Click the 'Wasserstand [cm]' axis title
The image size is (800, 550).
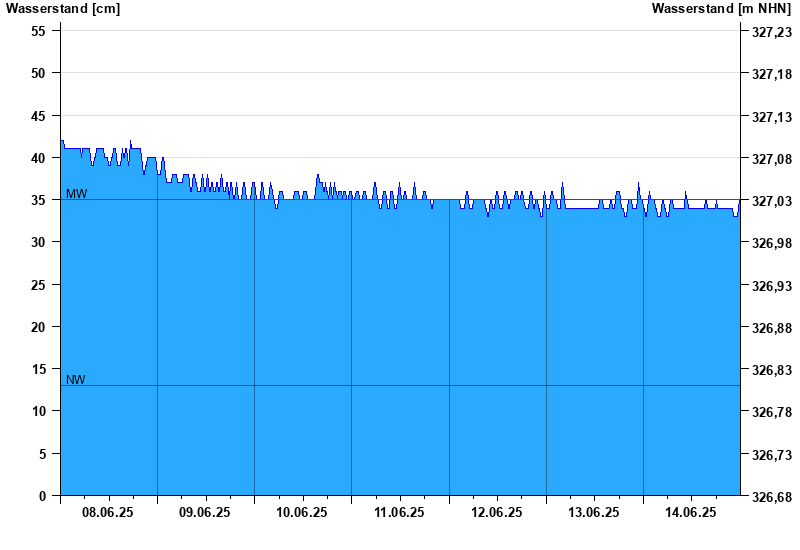pyautogui.click(x=63, y=9)
